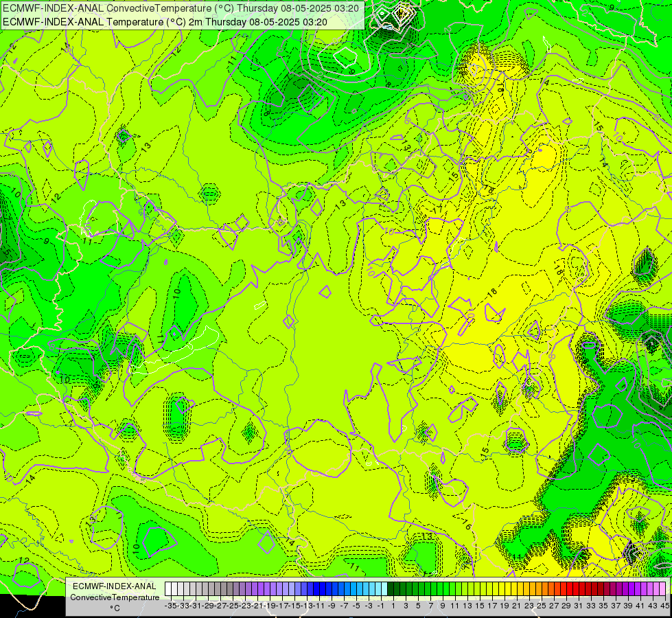The width and height of the screenshot is (672, 618).
Task: Click legend scale value 3
Action: coord(406,606)
